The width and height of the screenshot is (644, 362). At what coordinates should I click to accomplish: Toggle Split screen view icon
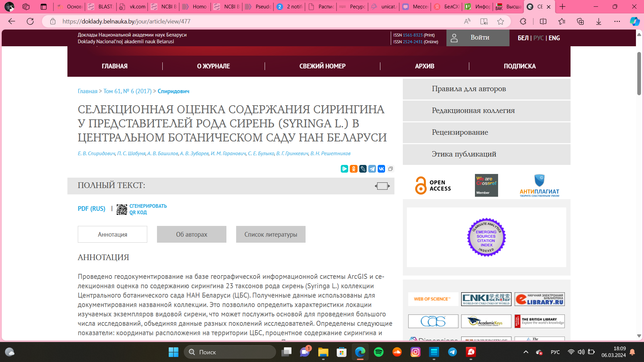click(543, 21)
